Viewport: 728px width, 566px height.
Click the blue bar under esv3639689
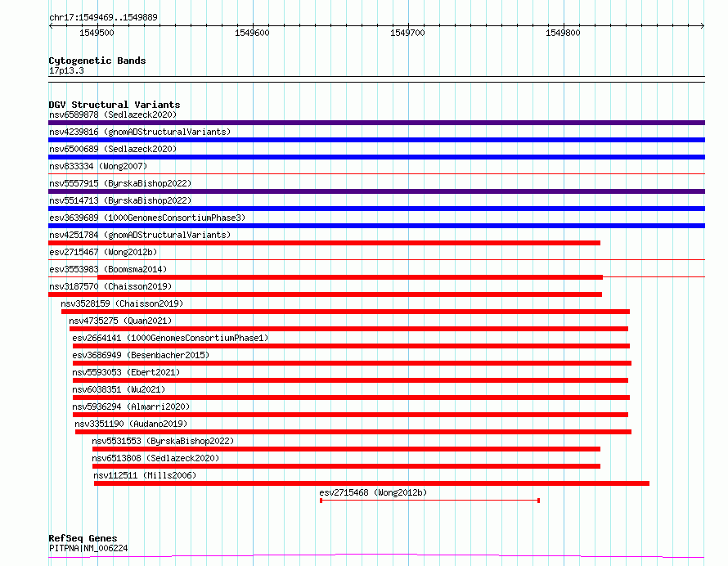click(376, 226)
